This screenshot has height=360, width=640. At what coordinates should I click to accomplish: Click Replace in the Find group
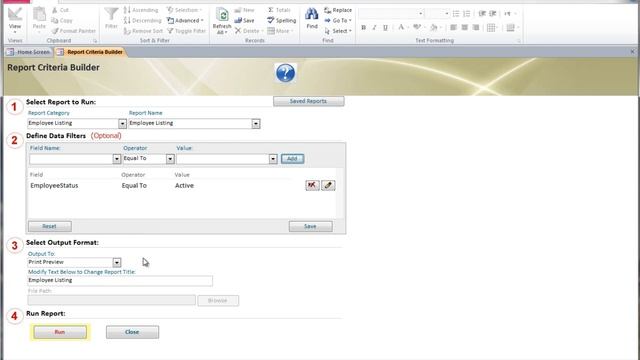point(338,10)
